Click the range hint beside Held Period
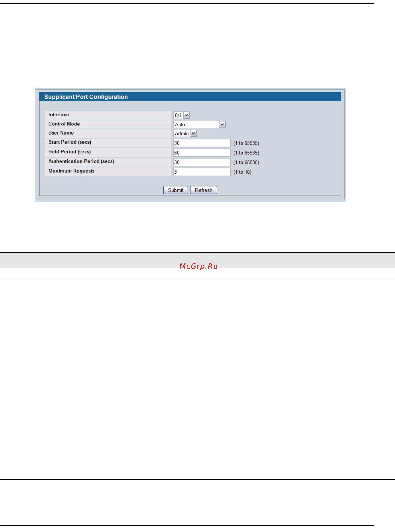Viewport: 395px width, 532px height. [246, 153]
